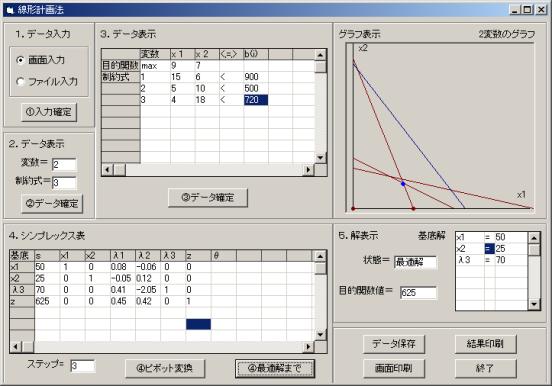
Task: Click the value 625 in simplex z row
Action: tap(47, 301)
